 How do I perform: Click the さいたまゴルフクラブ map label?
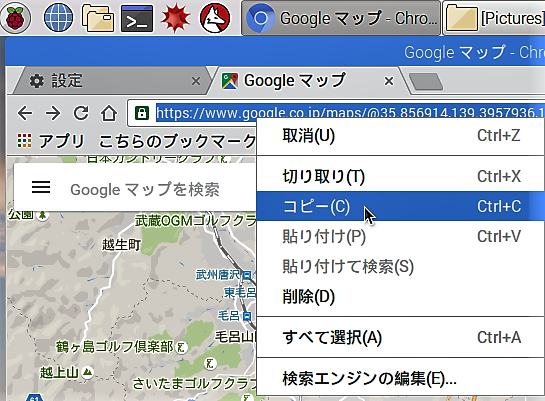click(x=195, y=383)
